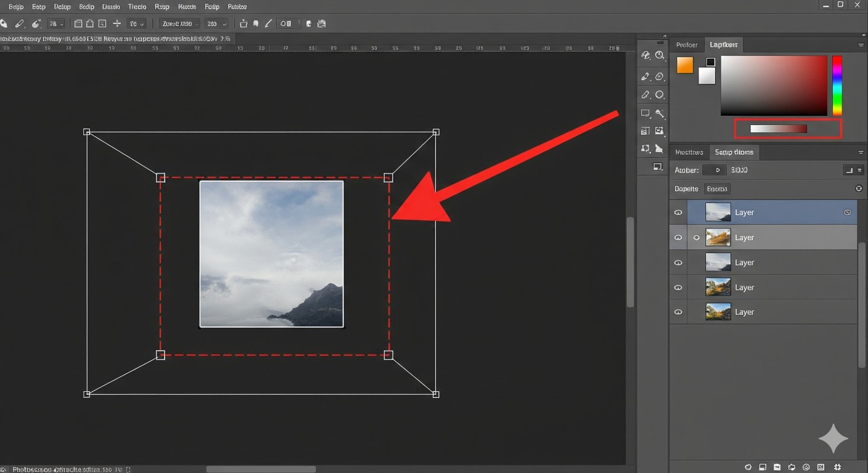Click the crosshair align icon in options bar

pos(117,24)
